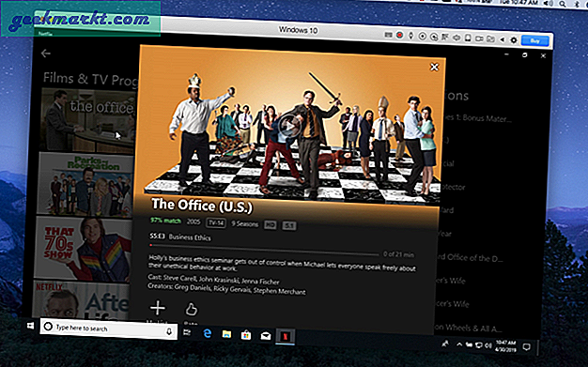Click the Cast line listing Steve Carell
588x367 pixels.
click(x=214, y=280)
